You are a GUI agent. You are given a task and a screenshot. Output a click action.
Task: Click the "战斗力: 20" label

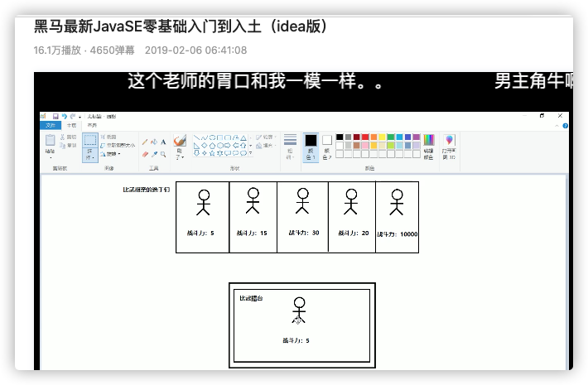click(354, 233)
